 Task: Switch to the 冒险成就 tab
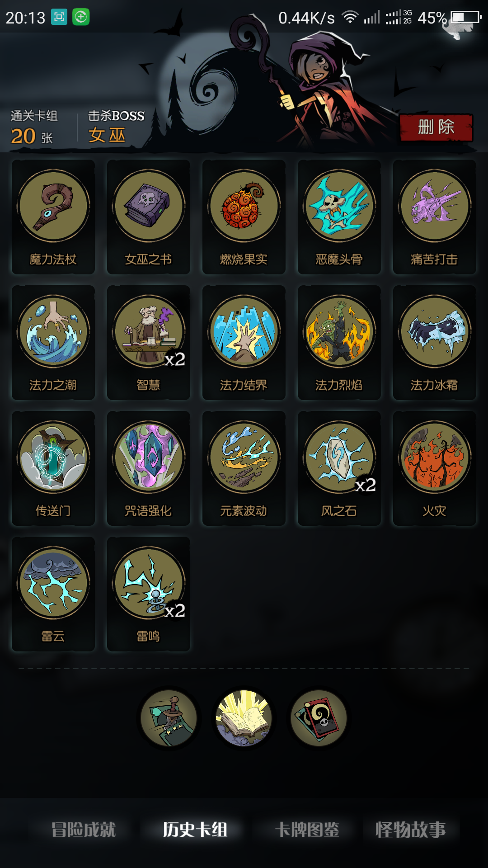84,830
